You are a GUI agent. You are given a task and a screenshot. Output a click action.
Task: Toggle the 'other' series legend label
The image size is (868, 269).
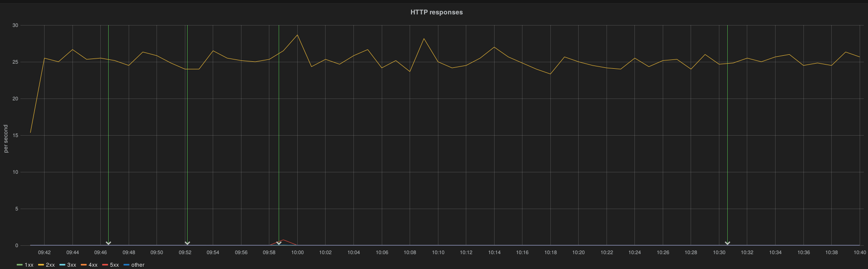pyautogui.click(x=138, y=265)
